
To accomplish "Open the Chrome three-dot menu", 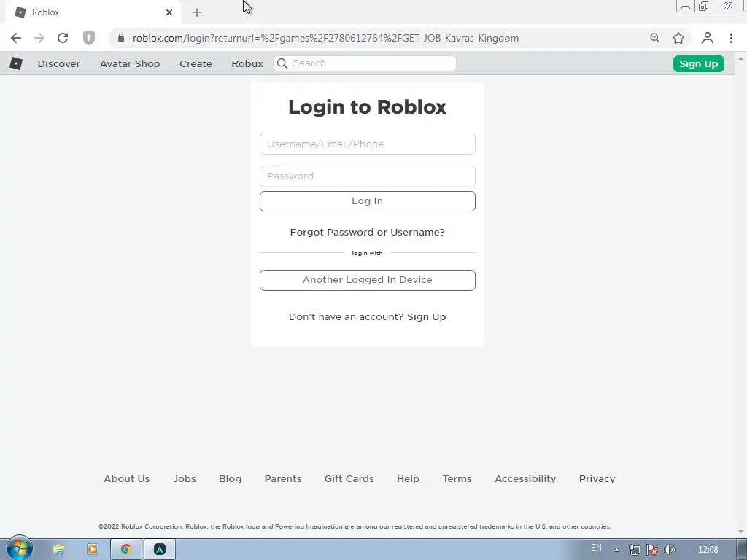I will tap(731, 38).
